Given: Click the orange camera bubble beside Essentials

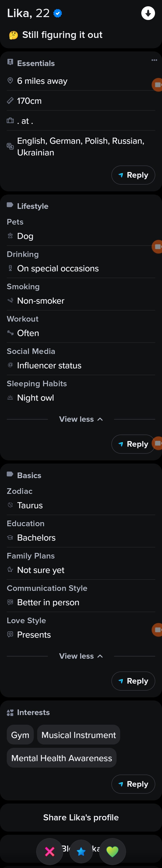Looking at the screenshot, I should point(157,85).
